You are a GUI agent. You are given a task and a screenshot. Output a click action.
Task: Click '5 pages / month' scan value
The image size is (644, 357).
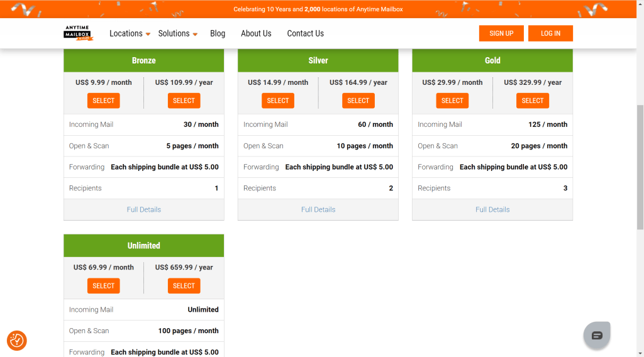192,146
